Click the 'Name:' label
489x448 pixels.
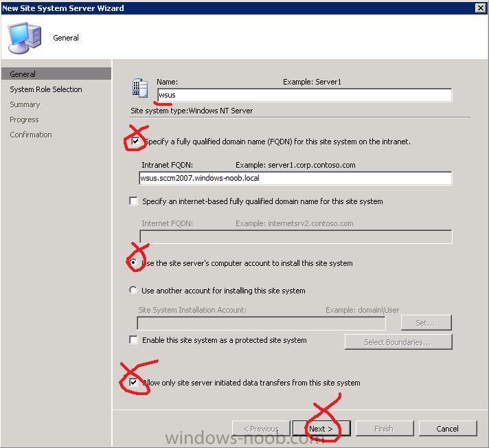167,82
